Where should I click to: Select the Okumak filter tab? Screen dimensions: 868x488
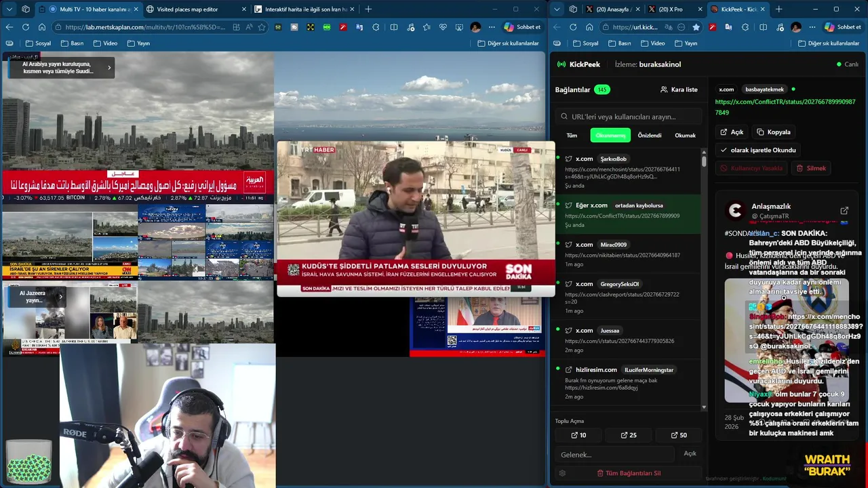685,136
